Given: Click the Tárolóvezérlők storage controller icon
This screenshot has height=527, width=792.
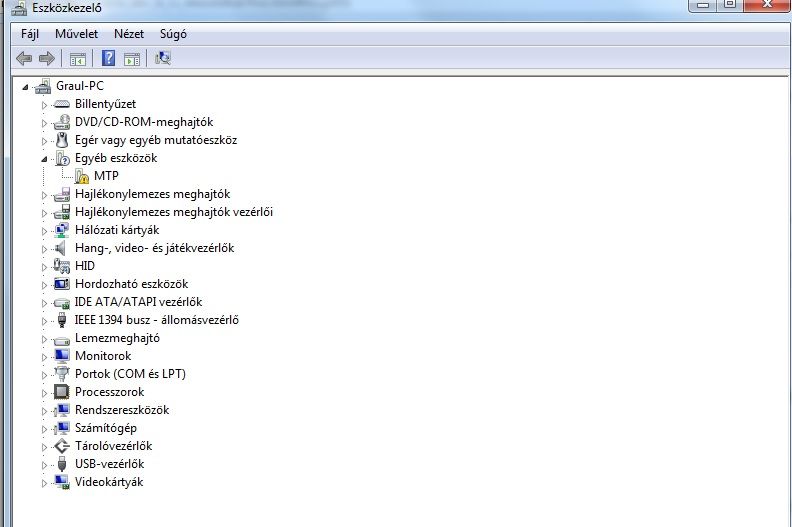Looking at the screenshot, I should (62, 446).
